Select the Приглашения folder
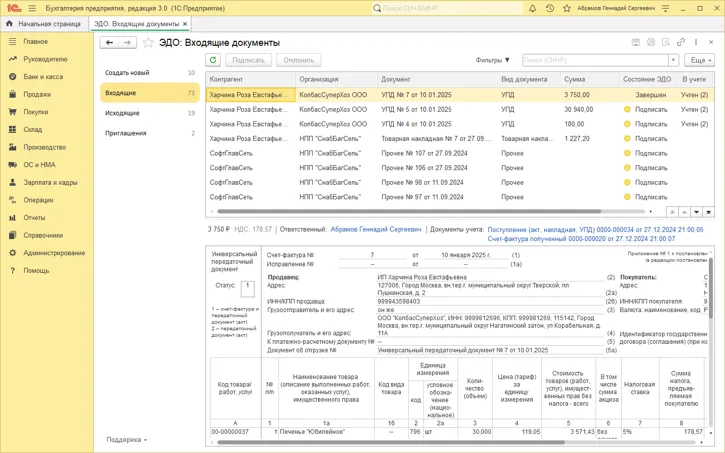The image size is (725, 453). pyautogui.click(x=126, y=133)
